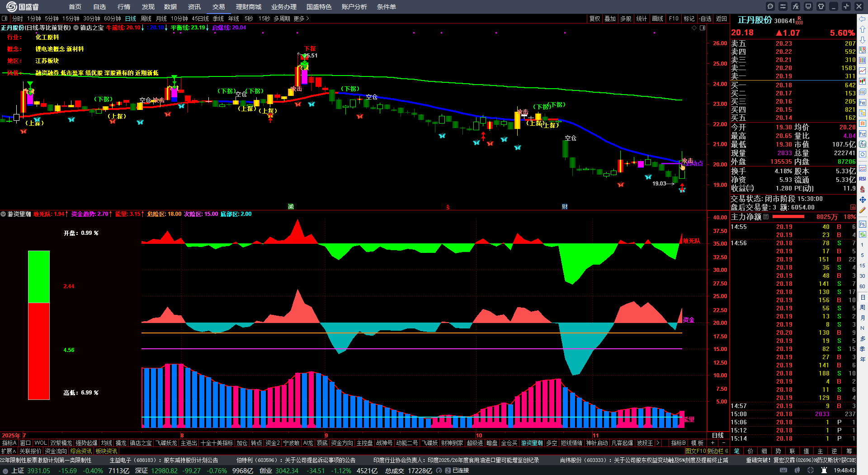Open the settings sliders icon in title bar

(x=783, y=6)
